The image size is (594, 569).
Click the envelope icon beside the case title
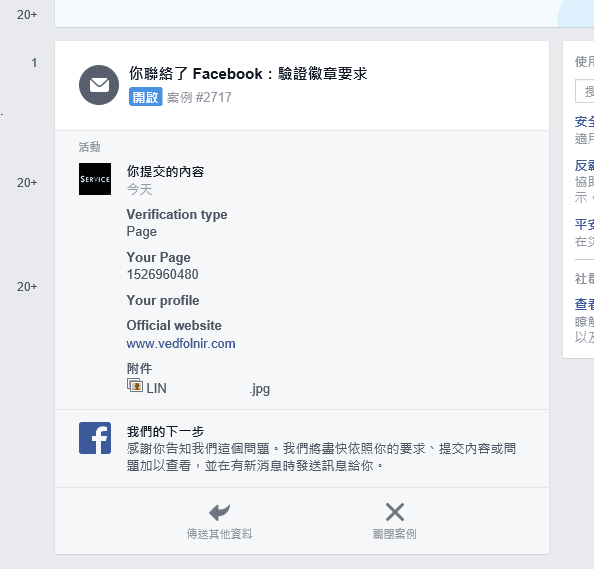tap(99, 85)
